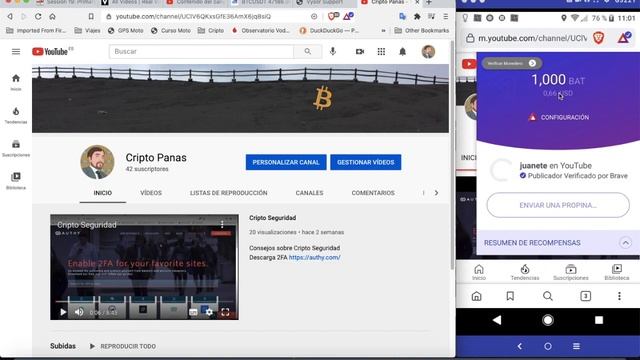
Task: Open the notifications bell on YouTube
Action: pyautogui.click(x=402, y=51)
